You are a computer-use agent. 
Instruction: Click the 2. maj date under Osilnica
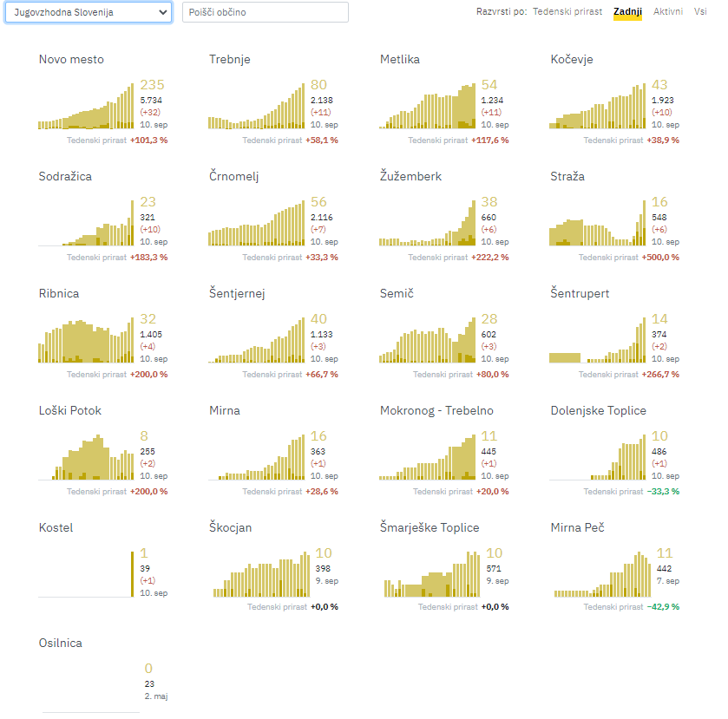point(156,696)
